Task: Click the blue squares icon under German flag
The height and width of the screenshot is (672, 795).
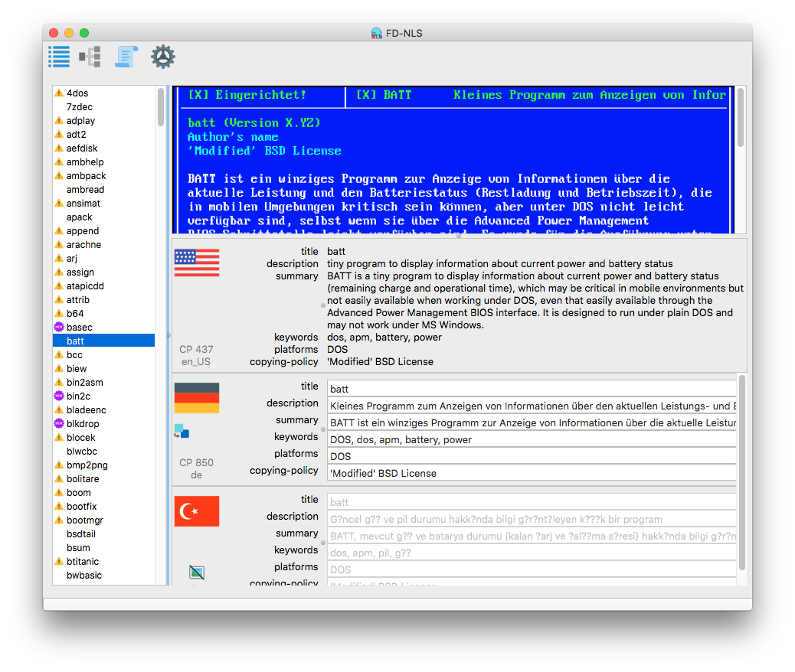Action: click(182, 431)
